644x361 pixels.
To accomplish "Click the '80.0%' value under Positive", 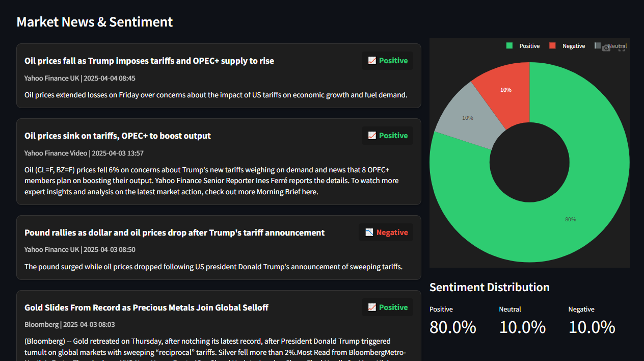I will (x=452, y=327).
